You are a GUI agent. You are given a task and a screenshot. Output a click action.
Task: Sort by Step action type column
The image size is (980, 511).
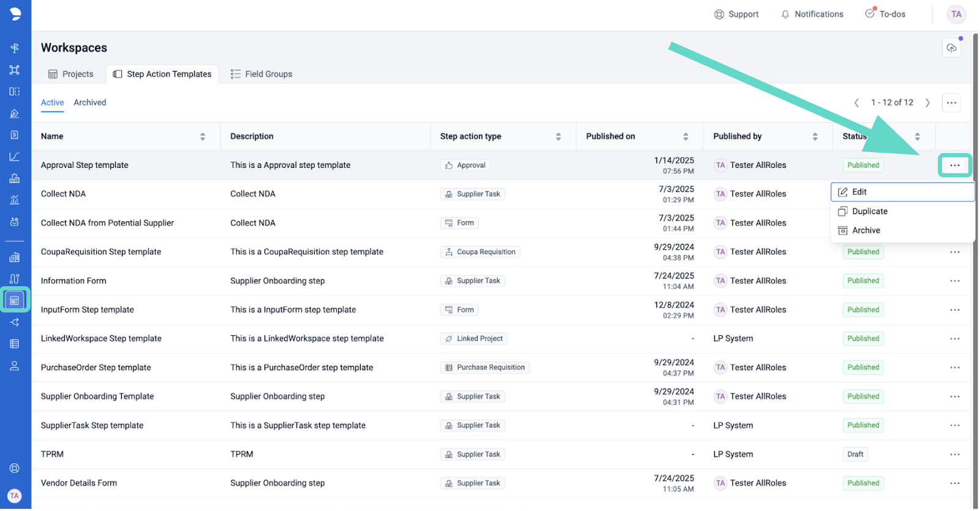[x=558, y=137]
